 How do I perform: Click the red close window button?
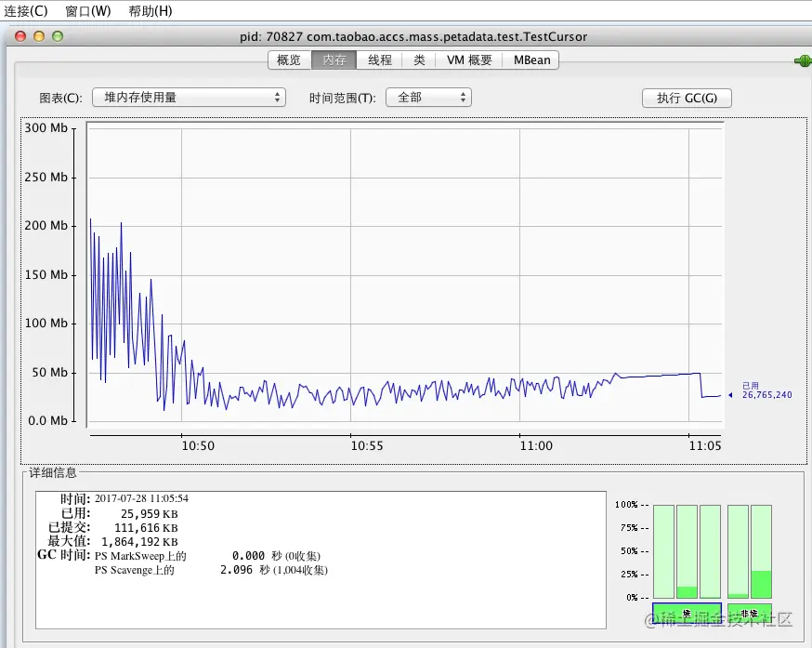[x=20, y=36]
